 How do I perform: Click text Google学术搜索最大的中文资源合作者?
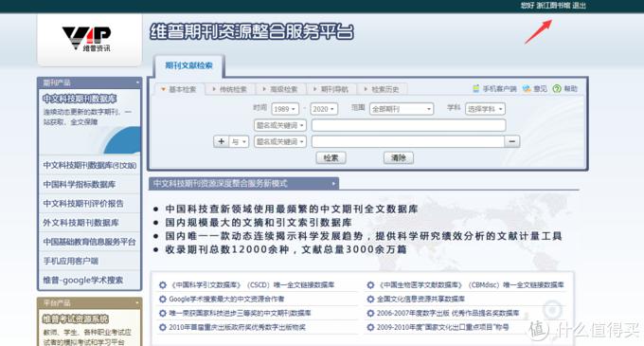coord(226,300)
